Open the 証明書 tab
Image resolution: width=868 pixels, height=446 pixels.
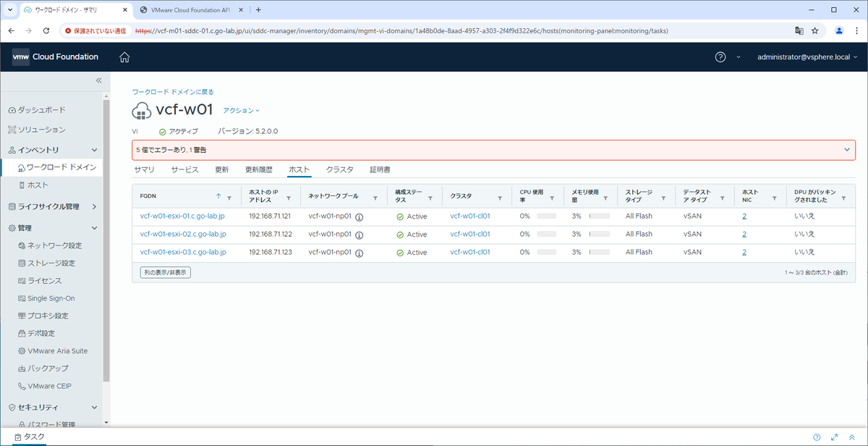tap(380, 169)
